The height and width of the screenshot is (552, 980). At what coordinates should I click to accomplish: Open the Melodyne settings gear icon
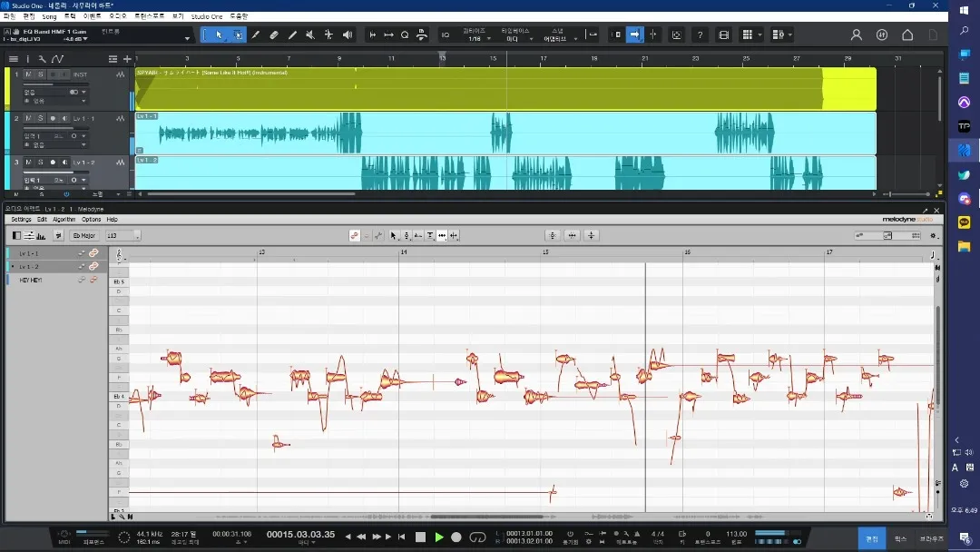[933, 236]
